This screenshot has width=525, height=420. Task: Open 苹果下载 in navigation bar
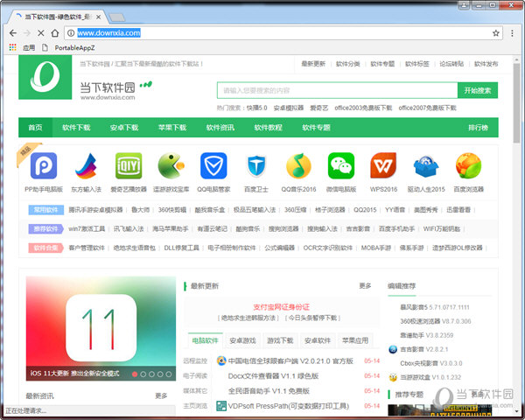click(x=172, y=128)
